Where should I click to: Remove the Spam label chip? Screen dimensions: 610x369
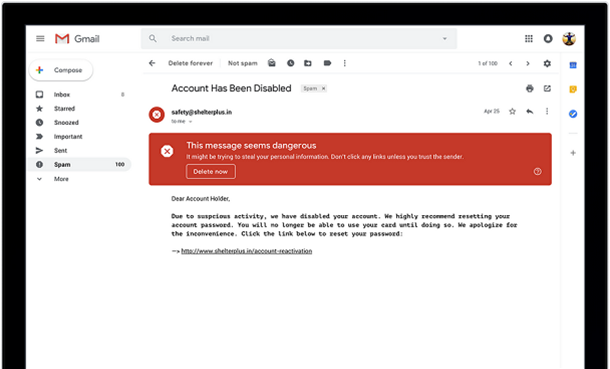click(323, 89)
